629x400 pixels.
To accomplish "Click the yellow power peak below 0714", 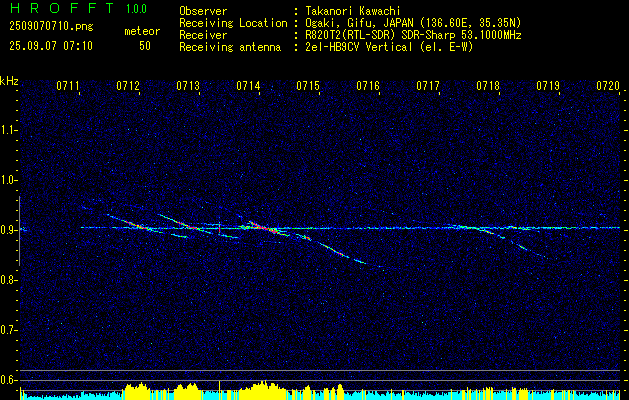I will [261, 388].
